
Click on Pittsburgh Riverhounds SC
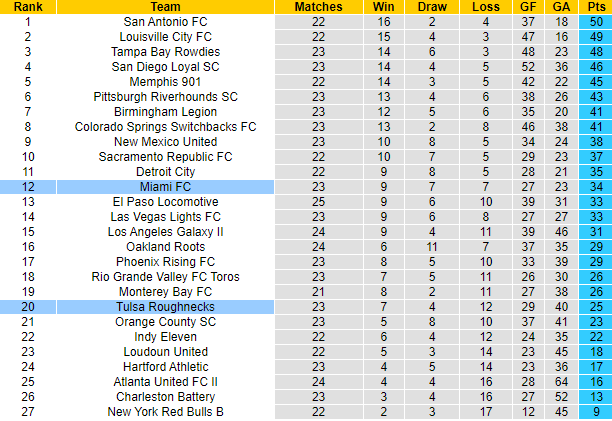pyautogui.click(x=165, y=97)
